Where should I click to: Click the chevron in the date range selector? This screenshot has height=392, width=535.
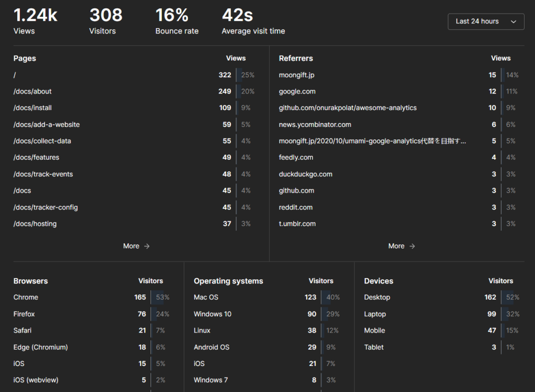click(x=513, y=22)
